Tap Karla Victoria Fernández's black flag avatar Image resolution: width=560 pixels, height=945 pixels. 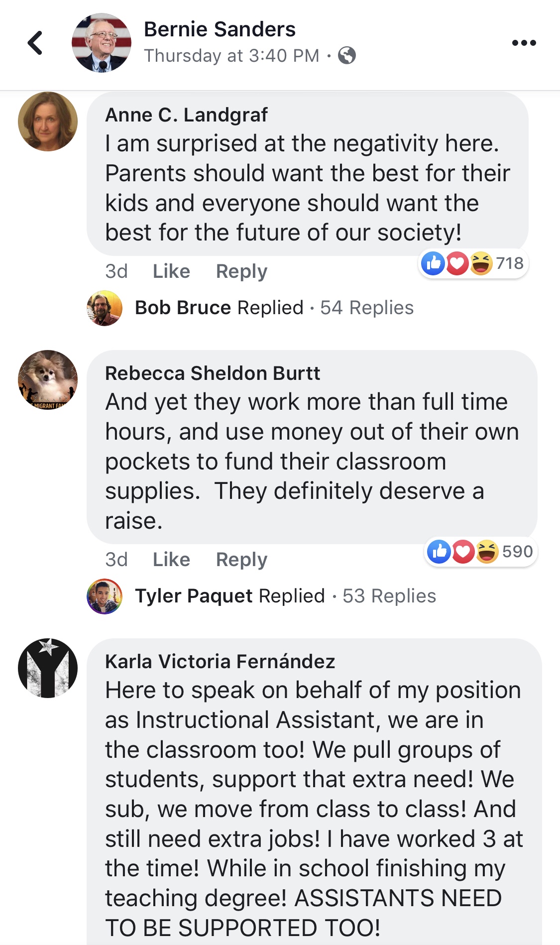[x=48, y=668]
